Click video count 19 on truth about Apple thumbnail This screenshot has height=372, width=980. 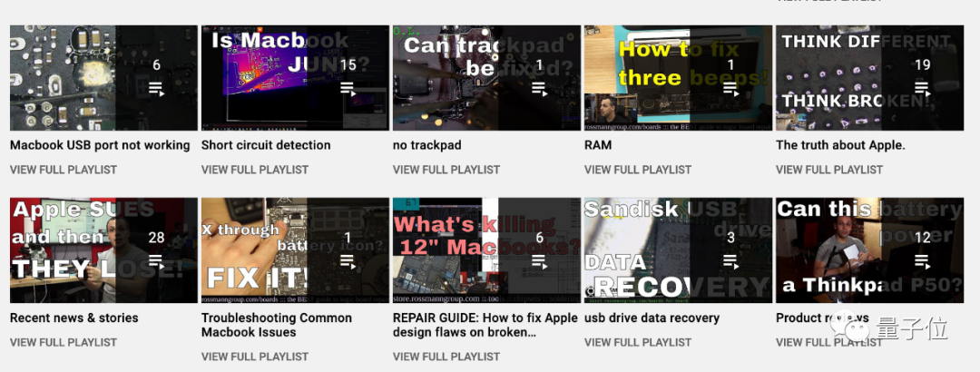[x=923, y=65]
